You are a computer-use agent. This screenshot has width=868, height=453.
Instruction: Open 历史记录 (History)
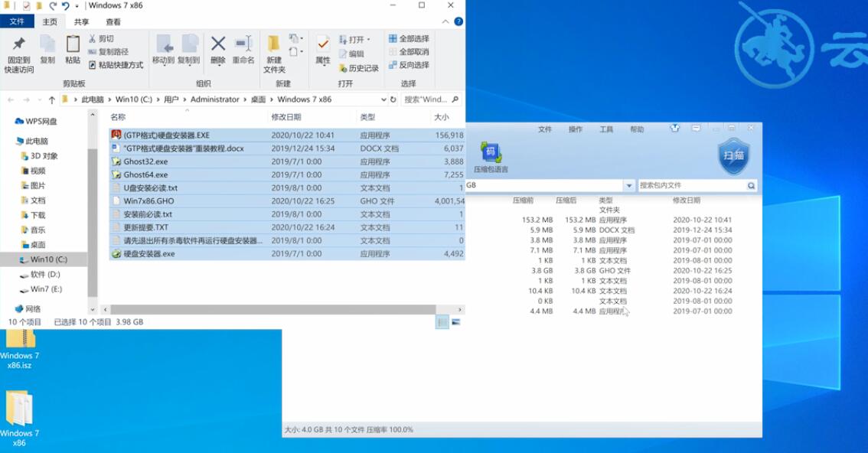359,68
